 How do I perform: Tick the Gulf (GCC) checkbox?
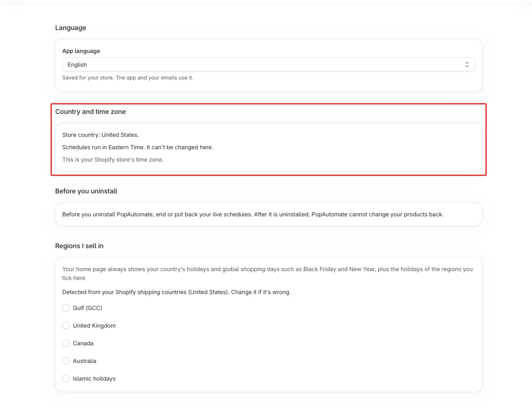click(66, 308)
